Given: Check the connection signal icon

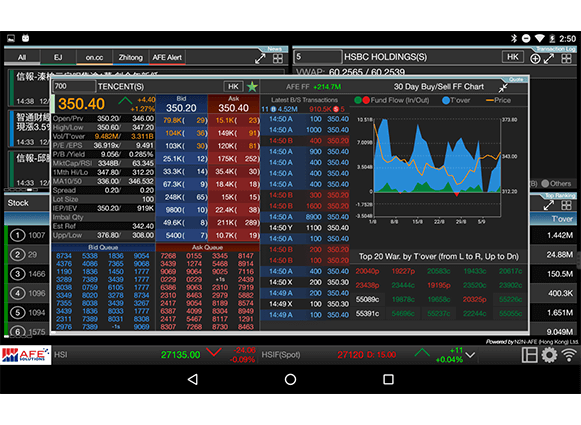Looking at the screenshot, I should coord(569,355).
